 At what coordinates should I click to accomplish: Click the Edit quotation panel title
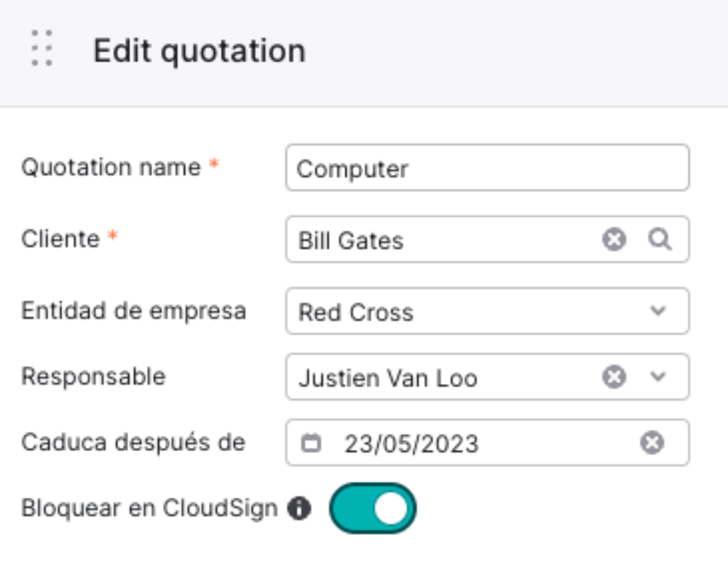pyautogui.click(x=199, y=51)
